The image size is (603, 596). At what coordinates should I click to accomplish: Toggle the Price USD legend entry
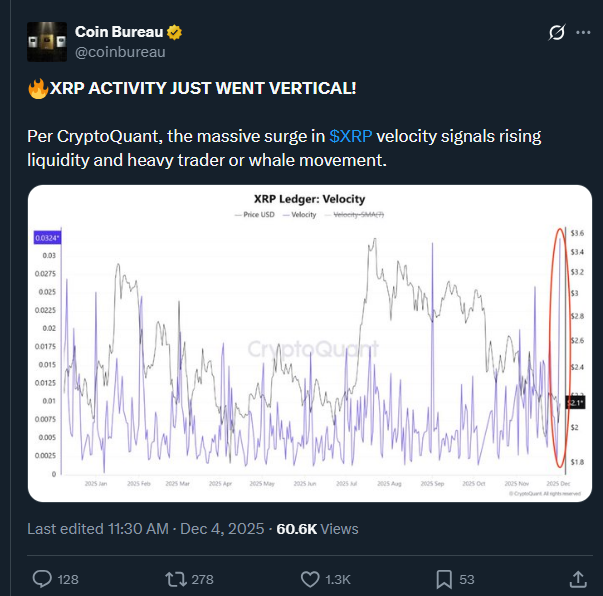(258, 215)
